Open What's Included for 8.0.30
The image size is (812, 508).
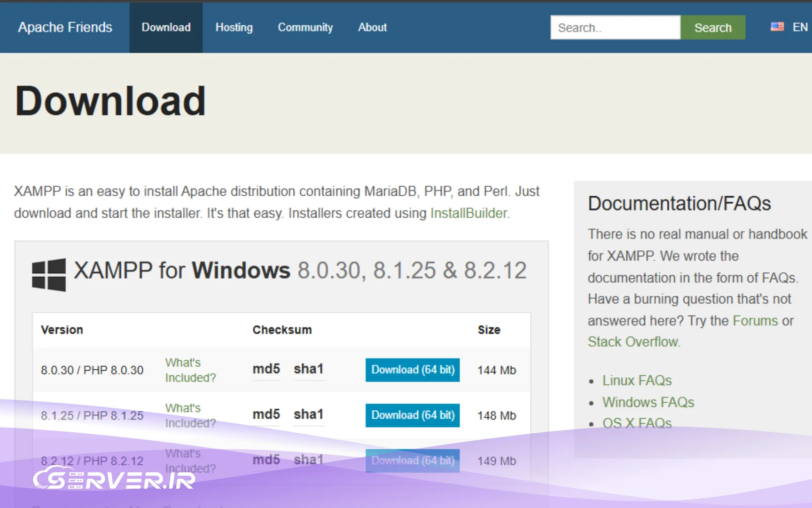click(190, 370)
